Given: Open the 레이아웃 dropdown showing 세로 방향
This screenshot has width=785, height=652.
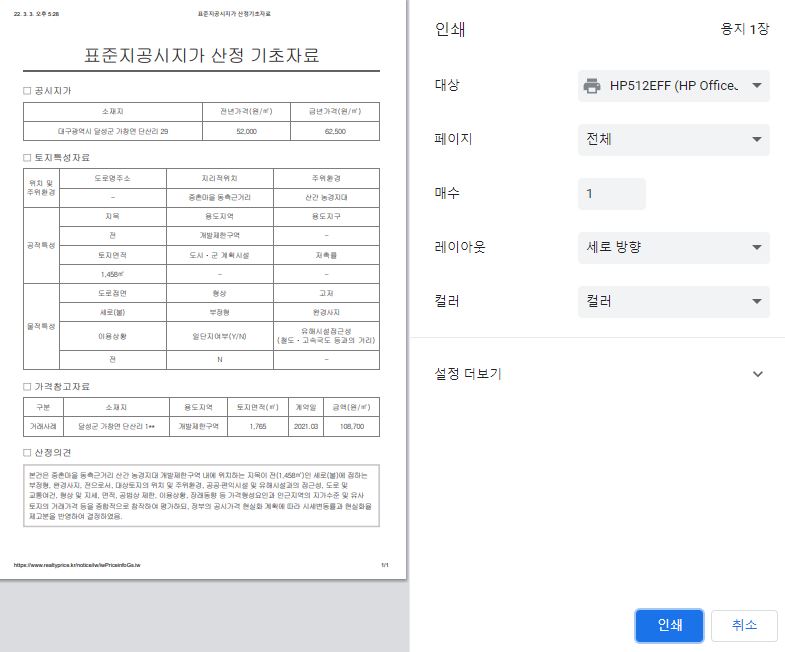Looking at the screenshot, I should 673,247.
